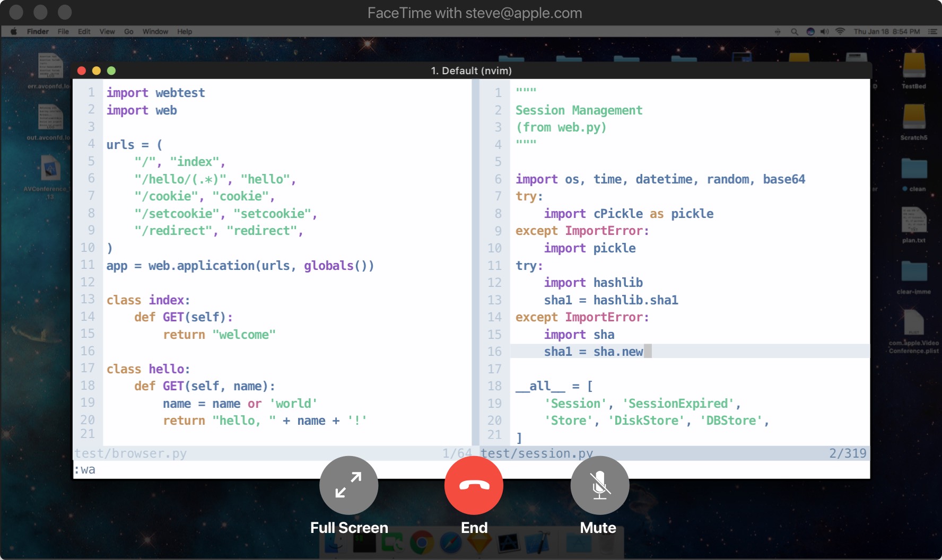This screenshot has width=942, height=560.
Task: Open the Finder menu
Action: [38, 31]
